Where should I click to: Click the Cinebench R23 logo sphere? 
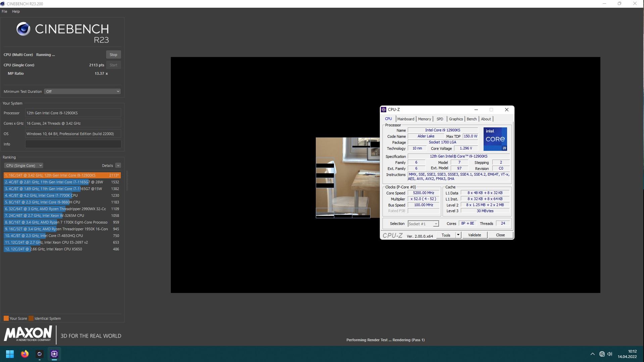click(x=23, y=29)
